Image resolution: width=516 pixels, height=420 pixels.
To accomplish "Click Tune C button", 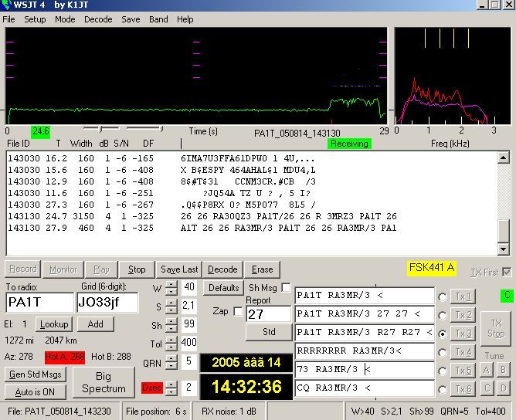I will 487,389.
